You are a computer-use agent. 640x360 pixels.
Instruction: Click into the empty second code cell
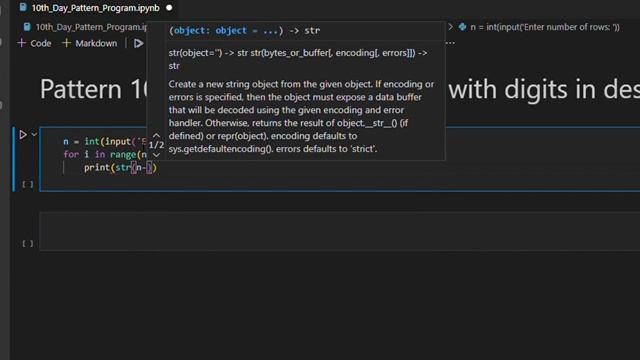(x=340, y=231)
